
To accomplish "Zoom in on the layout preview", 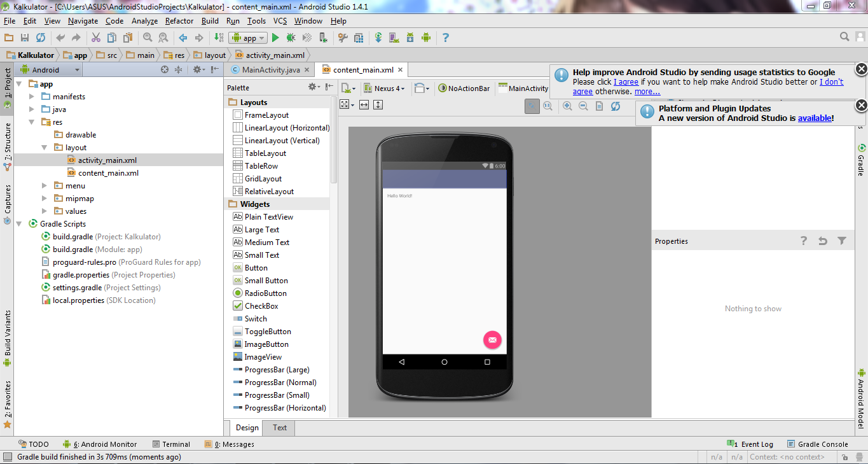I will pos(566,106).
